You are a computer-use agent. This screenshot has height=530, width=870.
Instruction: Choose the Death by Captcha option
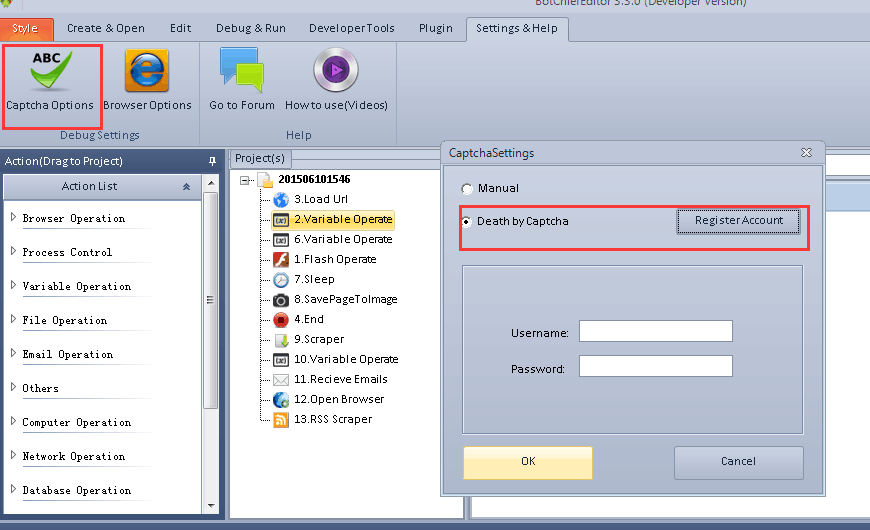(467, 221)
